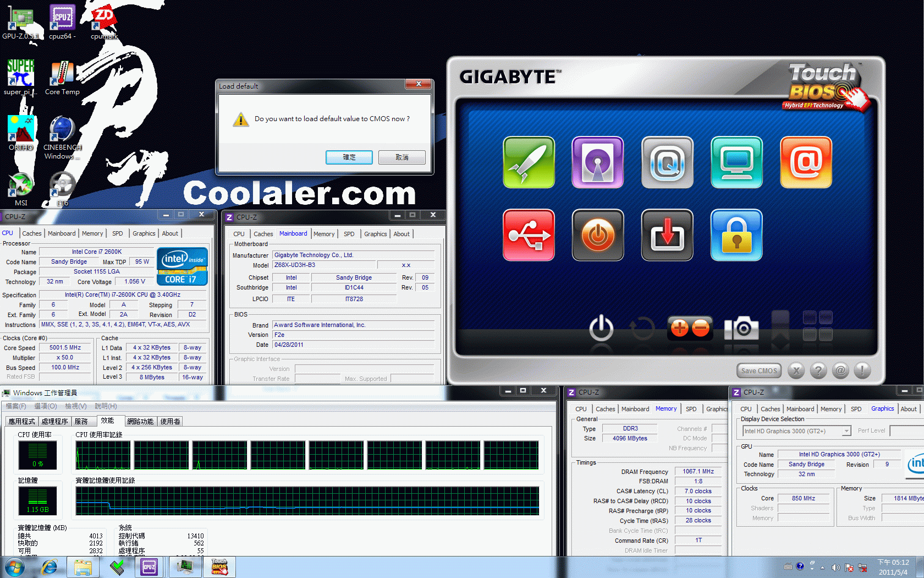Switch to Caches tab in left CPU-Z window
The image size is (924, 578).
(32, 233)
